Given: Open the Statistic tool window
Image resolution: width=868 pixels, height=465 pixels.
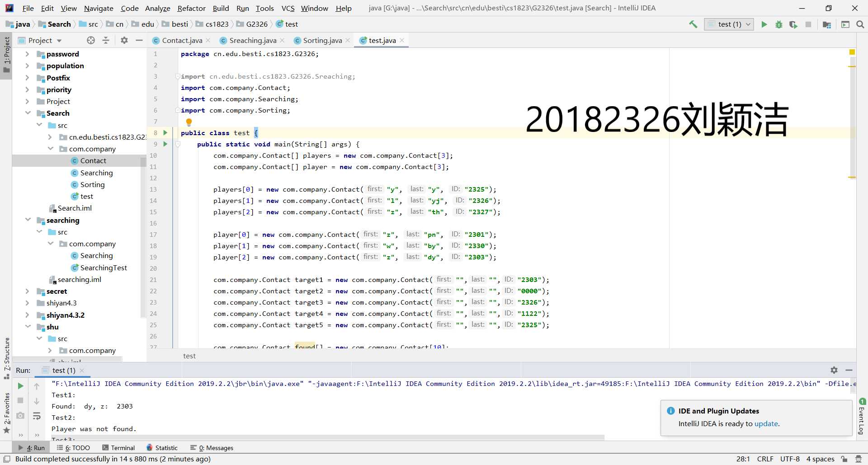Looking at the screenshot, I should [x=162, y=448].
